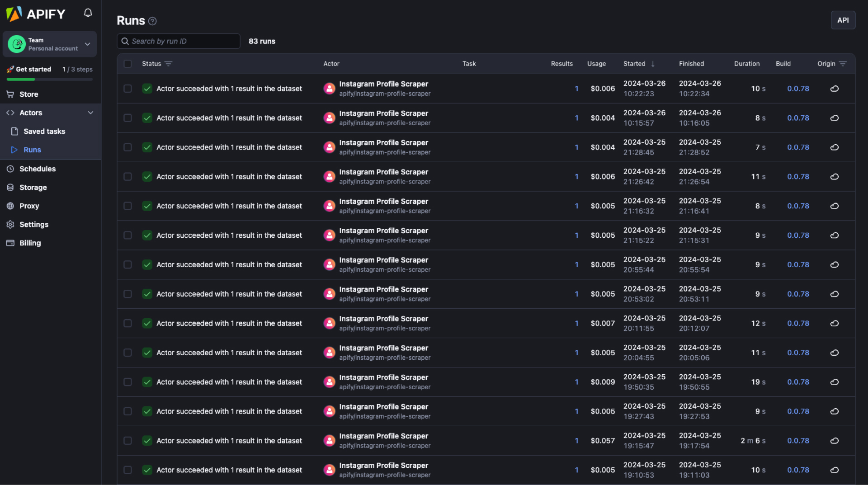Focus the Search by run ID field
This screenshot has width=868, height=485.
pos(179,41)
